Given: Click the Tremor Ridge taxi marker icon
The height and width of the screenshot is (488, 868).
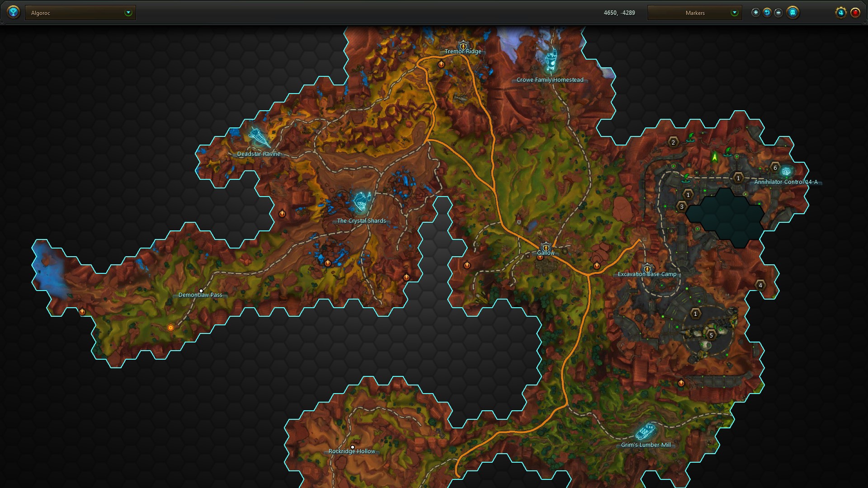Looking at the screenshot, I should click(463, 45).
